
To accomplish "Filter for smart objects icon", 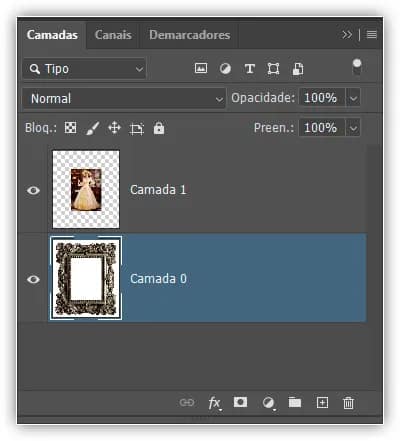I will click(x=298, y=69).
